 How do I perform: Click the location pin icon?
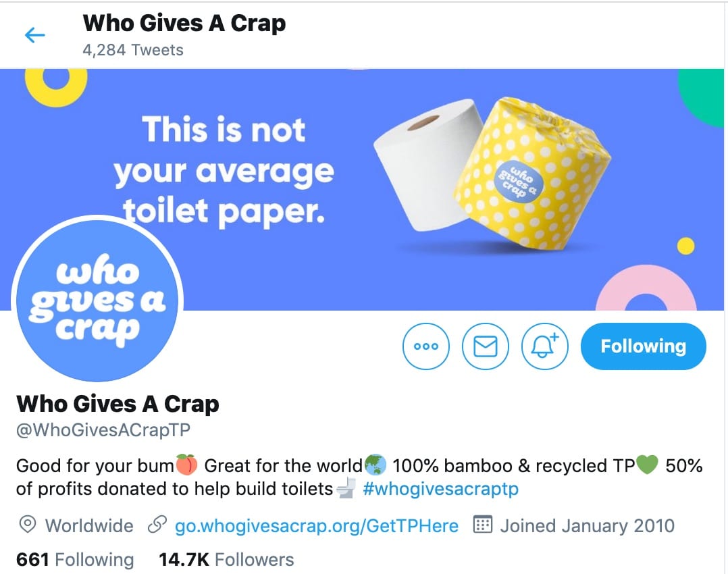coord(28,525)
